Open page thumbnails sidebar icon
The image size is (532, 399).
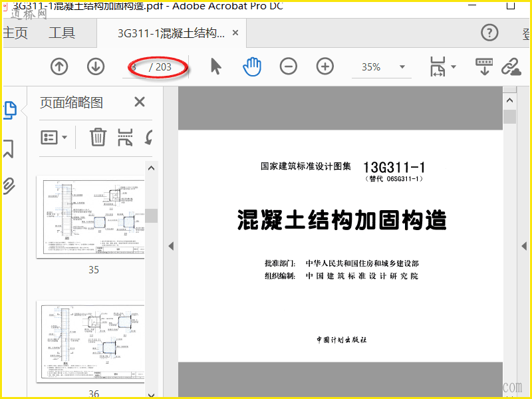[10, 110]
